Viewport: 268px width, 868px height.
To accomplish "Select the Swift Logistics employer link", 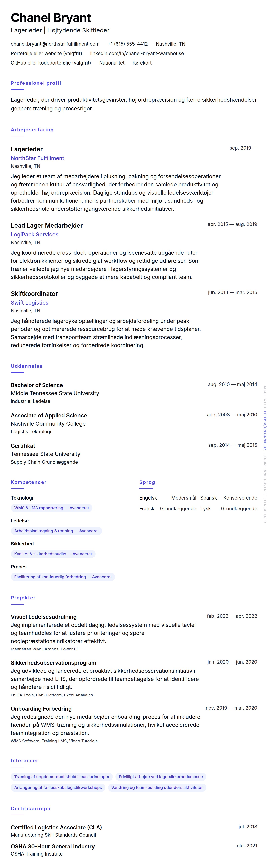I will 30,303.
